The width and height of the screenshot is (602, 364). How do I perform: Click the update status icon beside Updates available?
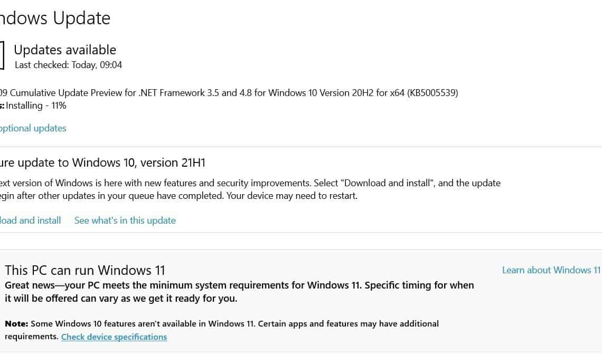(x=2, y=56)
